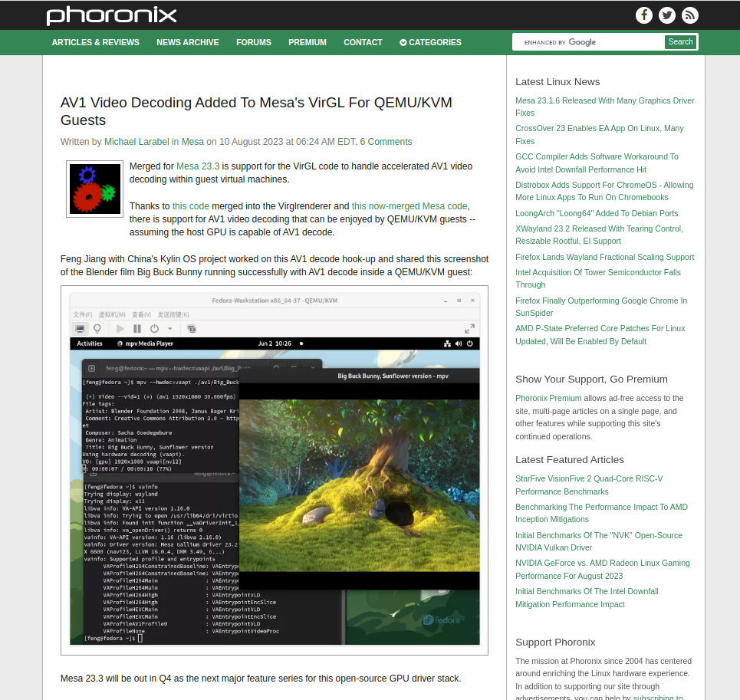Focus the Google search input field

tap(589, 42)
